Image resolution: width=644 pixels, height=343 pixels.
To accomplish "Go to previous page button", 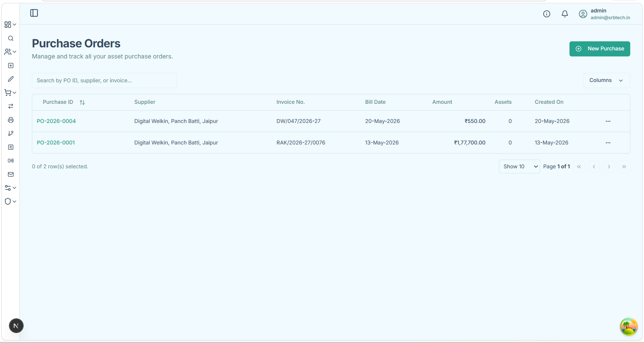I will [594, 167].
